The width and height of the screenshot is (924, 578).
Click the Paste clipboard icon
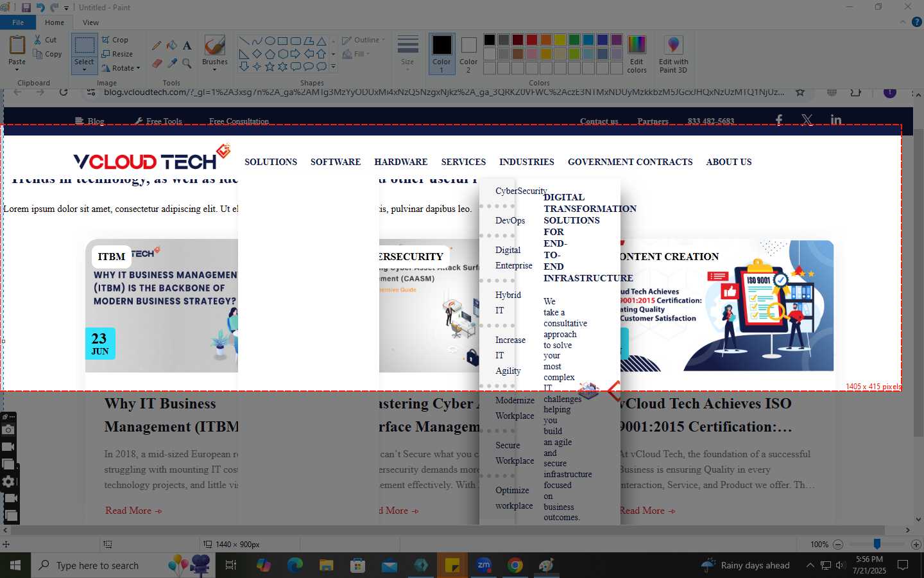click(x=17, y=45)
